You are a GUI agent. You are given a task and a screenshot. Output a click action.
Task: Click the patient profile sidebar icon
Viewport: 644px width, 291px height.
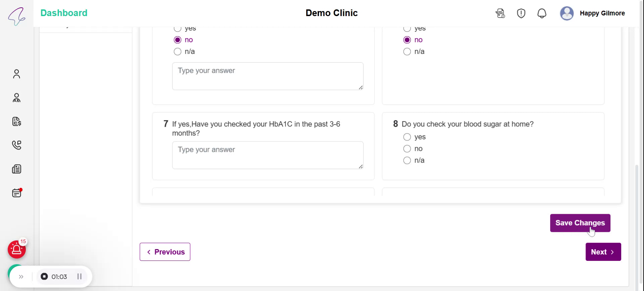(16, 74)
